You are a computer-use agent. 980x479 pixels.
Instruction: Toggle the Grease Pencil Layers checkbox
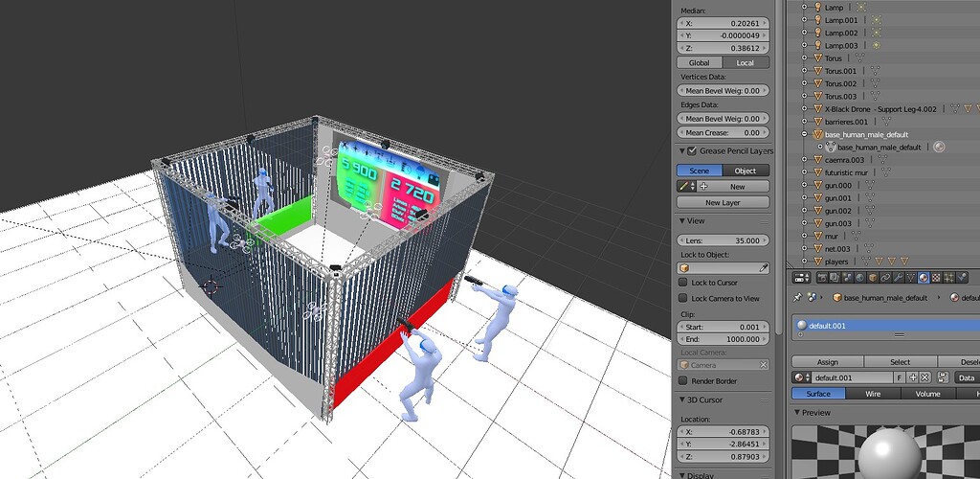tap(692, 150)
